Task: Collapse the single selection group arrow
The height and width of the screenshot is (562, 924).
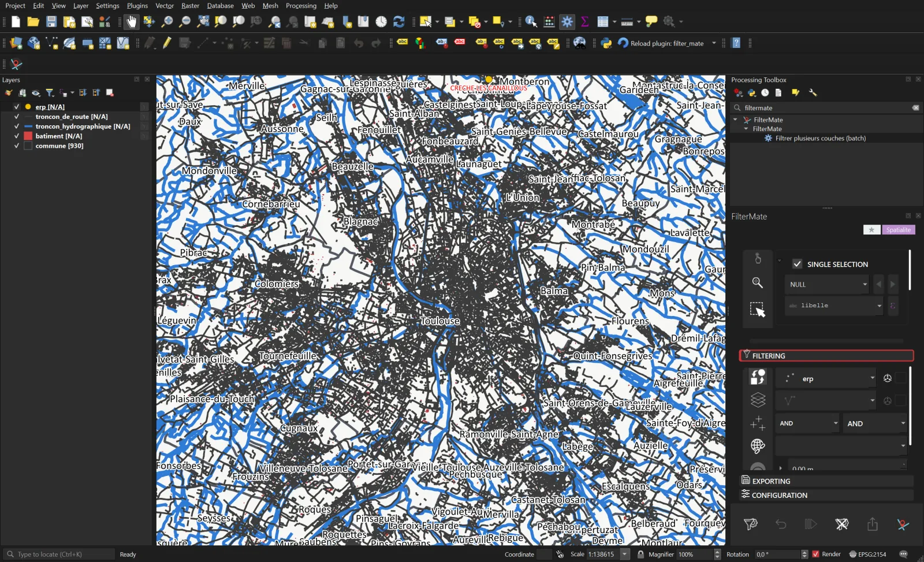Action: [x=780, y=261]
